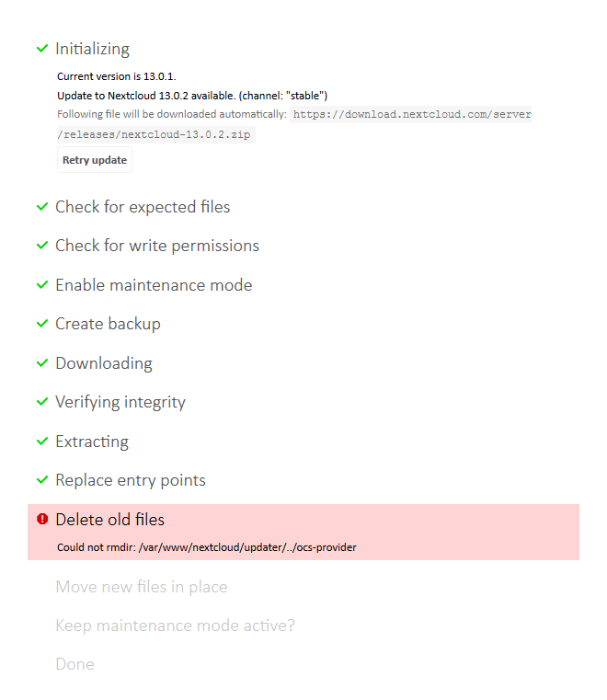The image size is (607, 700).
Task: Click the Verifying integrity checkmark icon
Action: tap(42, 401)
